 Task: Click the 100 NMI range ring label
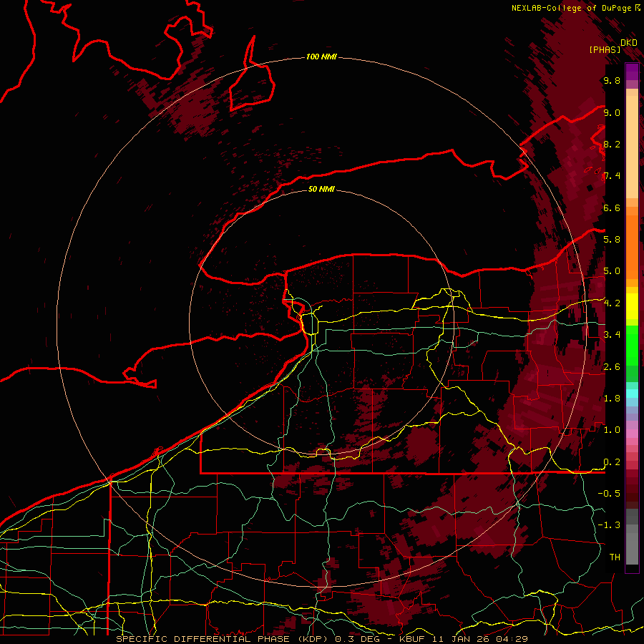click(x=321, y=57)
